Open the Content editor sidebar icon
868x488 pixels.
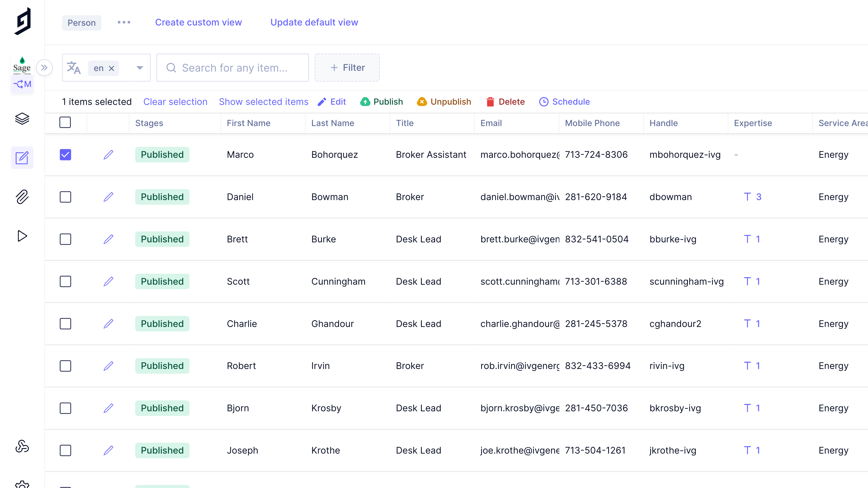[22, 158]
